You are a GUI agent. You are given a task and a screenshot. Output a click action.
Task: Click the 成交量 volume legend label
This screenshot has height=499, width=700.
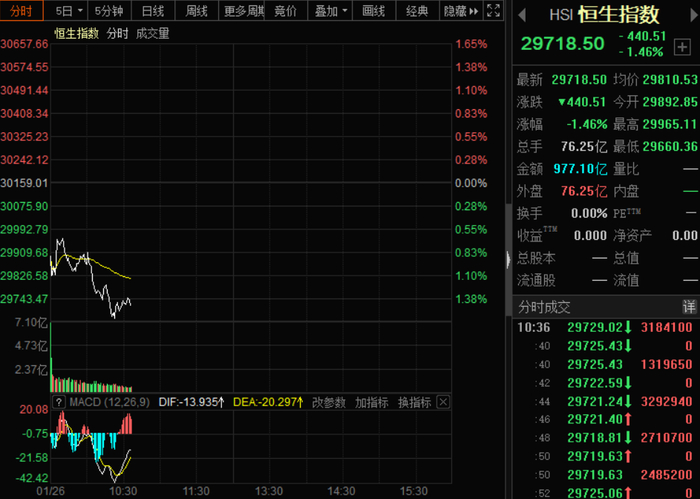click(152, 33)
